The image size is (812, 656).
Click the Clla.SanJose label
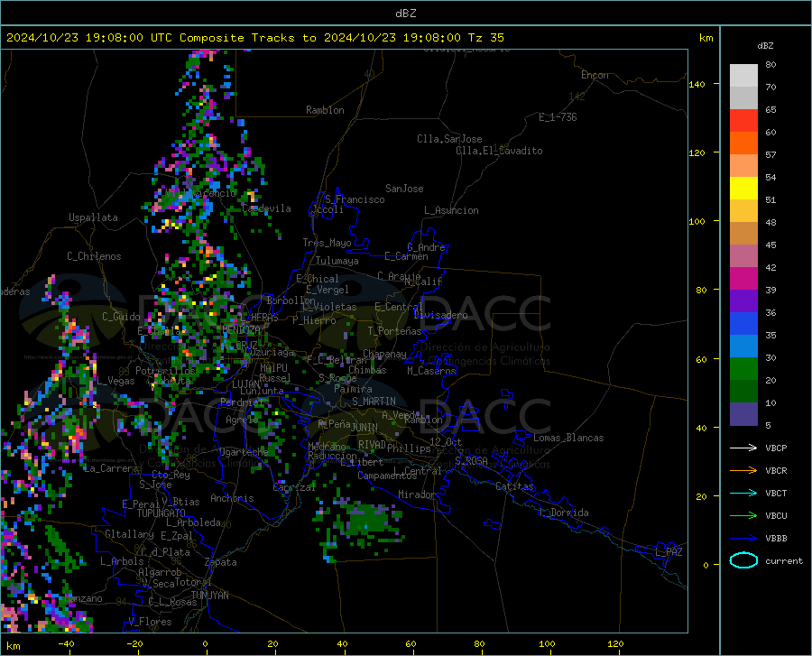coord(449,139)
